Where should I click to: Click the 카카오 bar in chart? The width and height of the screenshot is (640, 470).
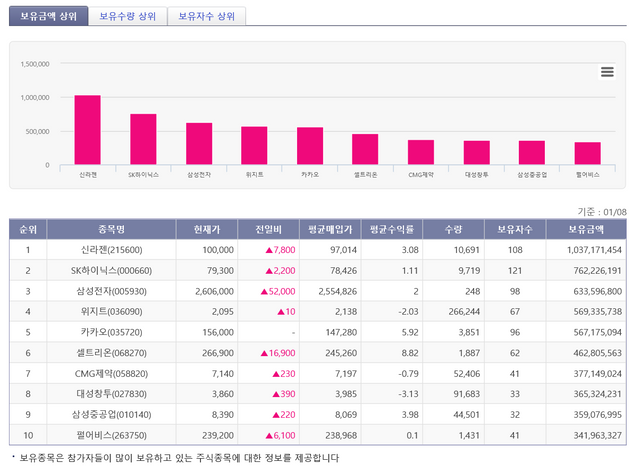[x=310, y=146]
